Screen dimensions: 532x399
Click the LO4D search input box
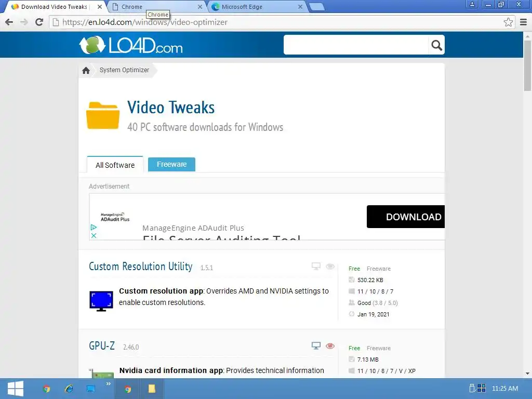click(x=356, y=45)
